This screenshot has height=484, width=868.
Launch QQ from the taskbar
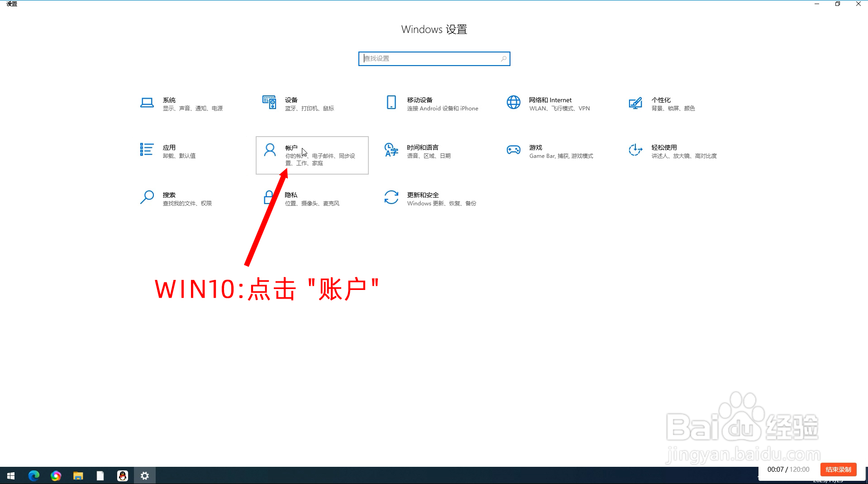(x=122, y=475)
